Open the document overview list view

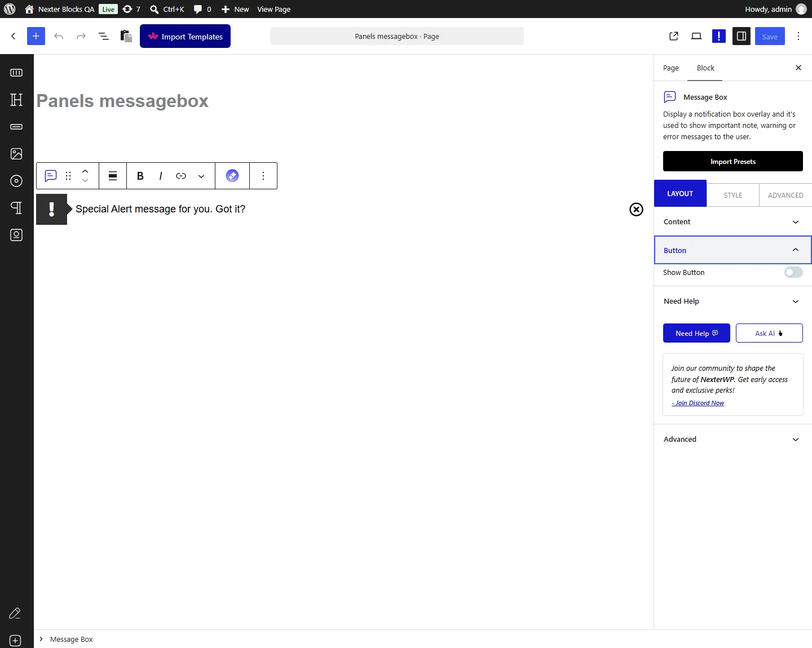pos(104,36)
